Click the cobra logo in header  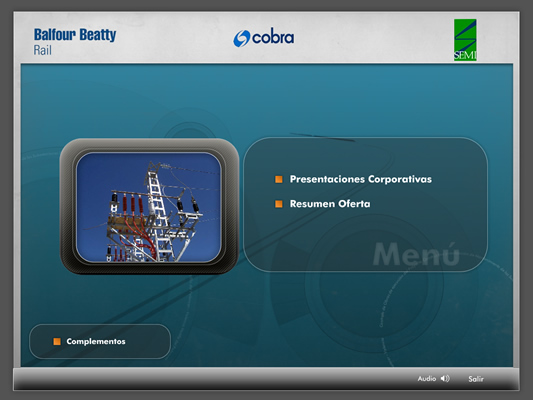point(263,38)
